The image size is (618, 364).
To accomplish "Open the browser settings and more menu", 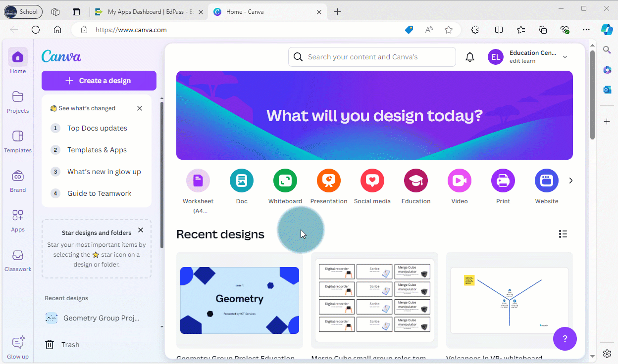I will tap(586, 30).
